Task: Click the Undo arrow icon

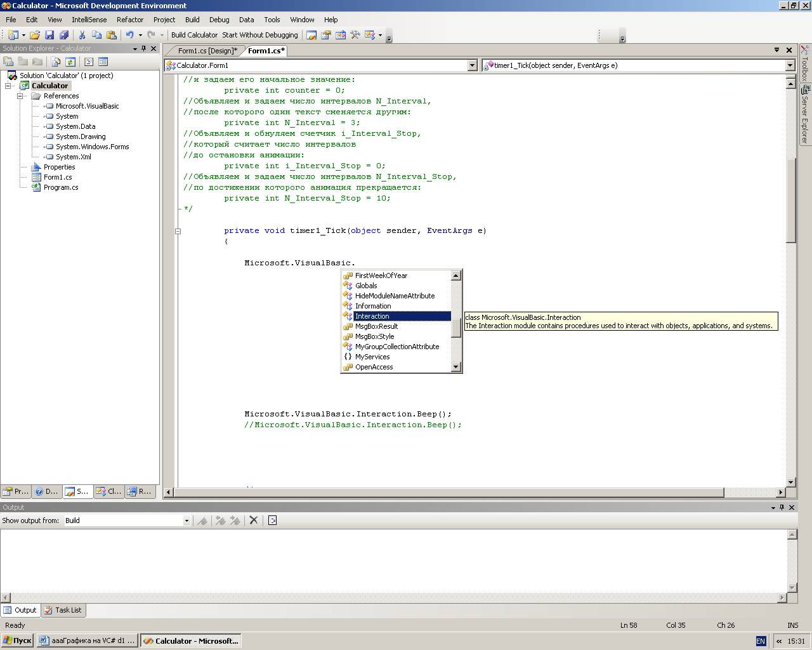Action: click(129, 35)
